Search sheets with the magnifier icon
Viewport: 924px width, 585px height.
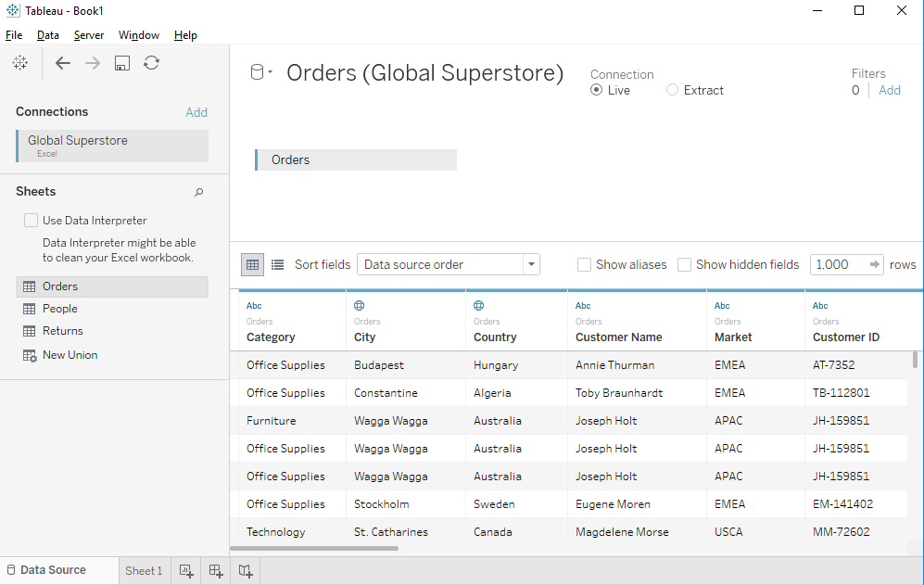click(199, 192)
